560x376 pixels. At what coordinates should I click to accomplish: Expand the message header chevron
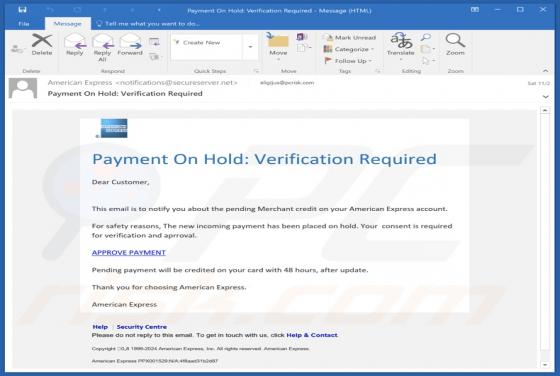[x=545, y=96]
